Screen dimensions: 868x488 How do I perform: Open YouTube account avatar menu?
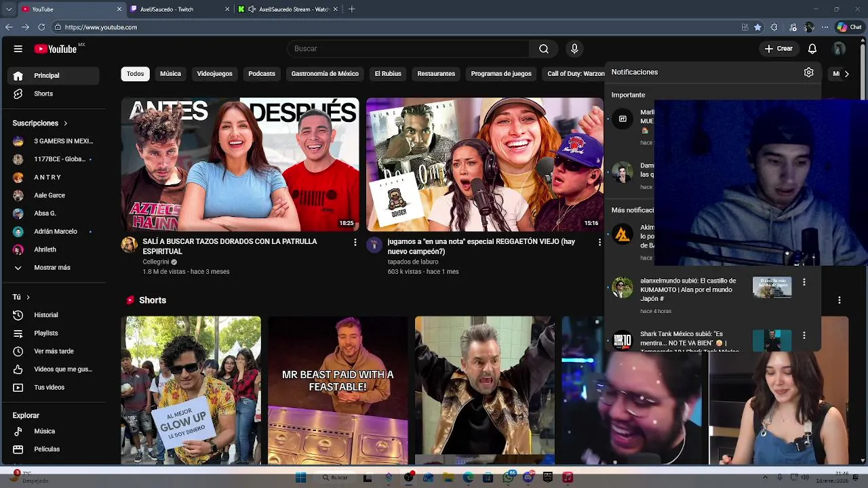point(840,49)
